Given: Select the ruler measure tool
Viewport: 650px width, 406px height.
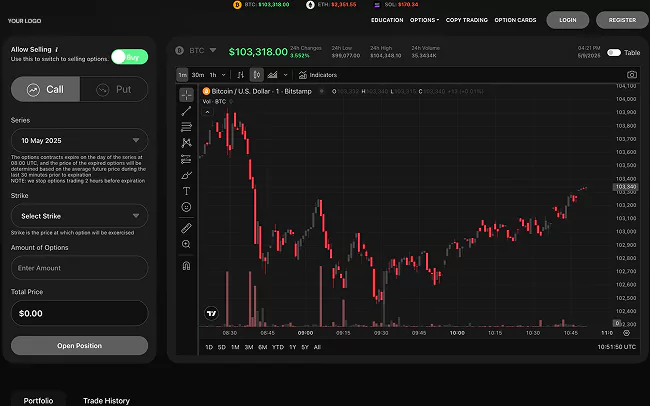Looking at the screenshot, I should (186, 228).
